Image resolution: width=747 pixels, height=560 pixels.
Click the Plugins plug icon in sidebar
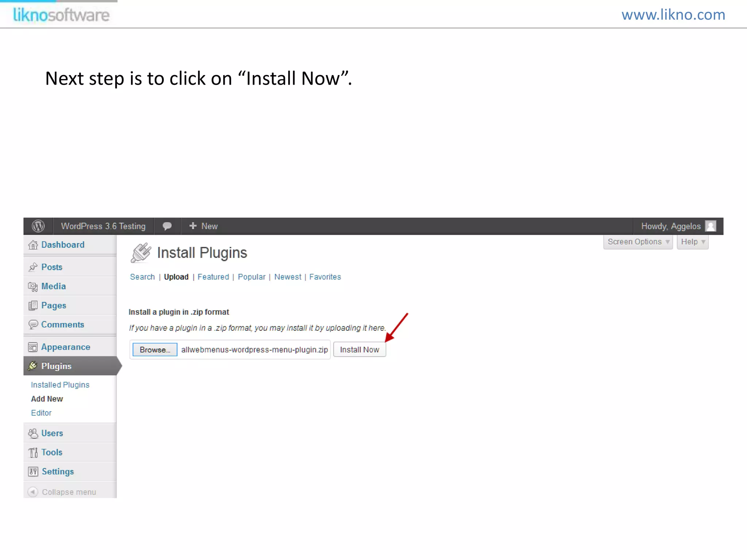[33, 366]
